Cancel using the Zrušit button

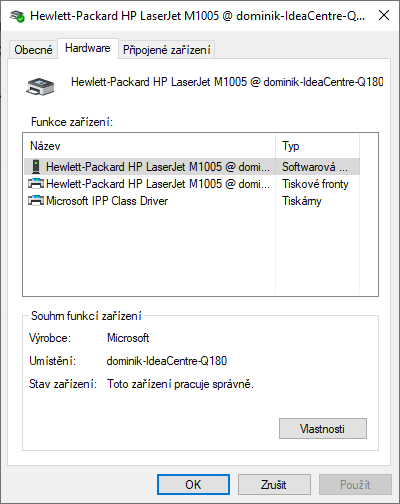pyautogui.click(x=274, y=484)
